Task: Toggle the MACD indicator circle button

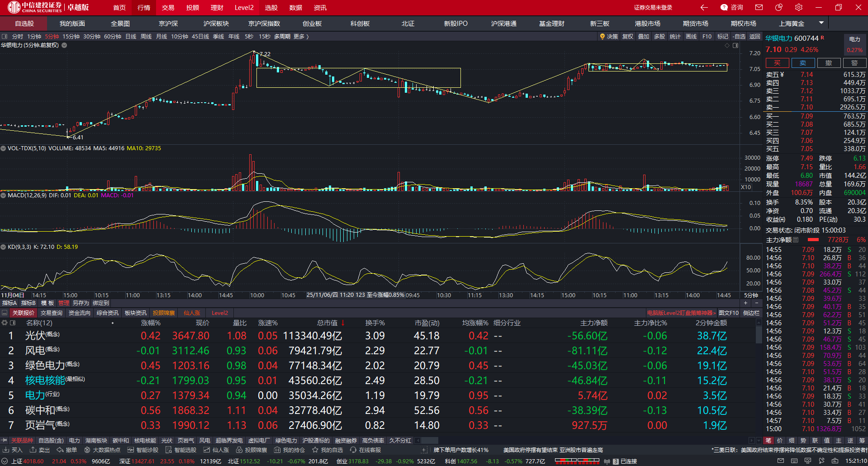Action: 3,195
